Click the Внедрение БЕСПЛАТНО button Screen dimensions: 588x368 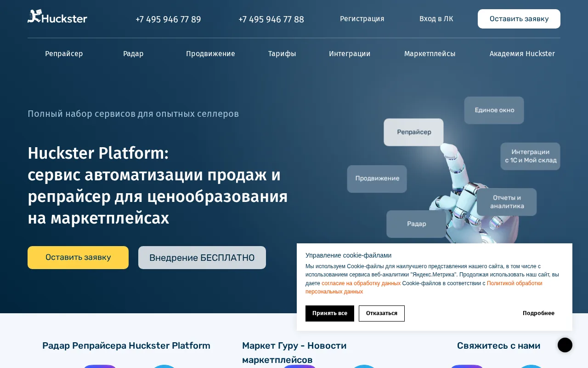(x=202, y=258)
